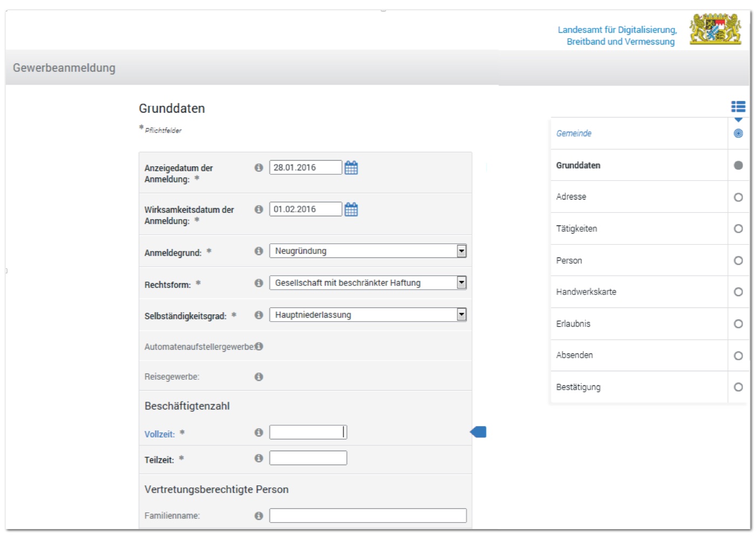The height and width of the screenshot is (540, 756).
Task: Open the Person step in sidebar
Action: click(x=569, y=261)
